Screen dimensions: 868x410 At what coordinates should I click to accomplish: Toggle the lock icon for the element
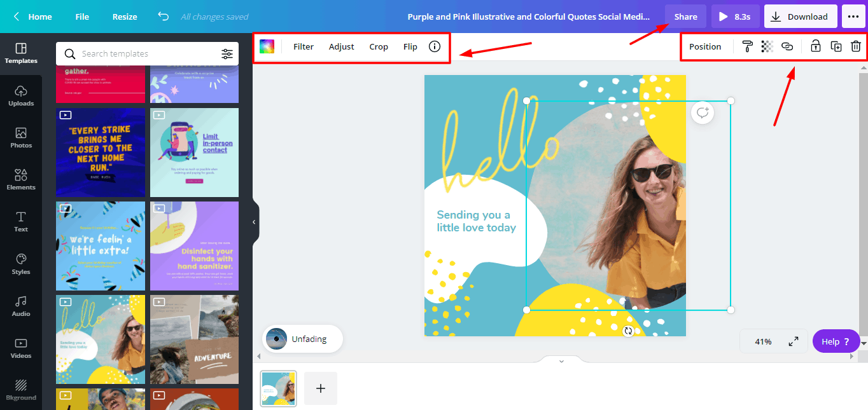coord(815,46)
